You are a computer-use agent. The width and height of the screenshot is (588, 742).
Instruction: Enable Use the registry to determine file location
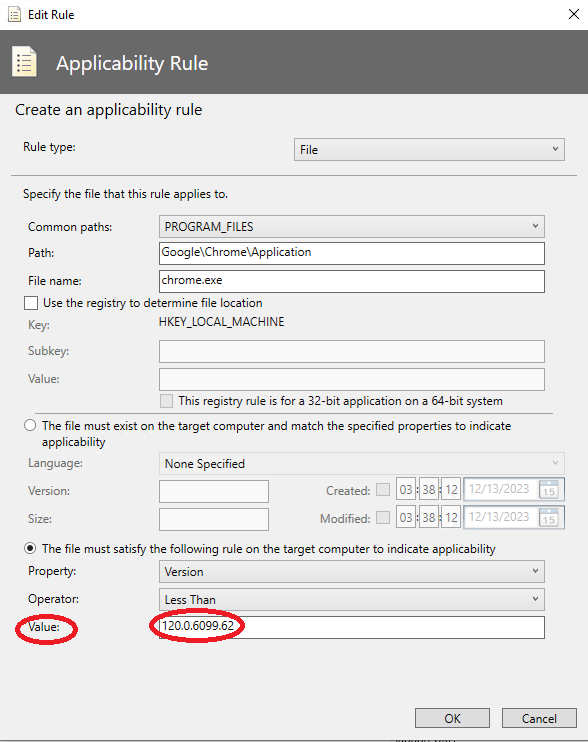[x=31, y=303]
